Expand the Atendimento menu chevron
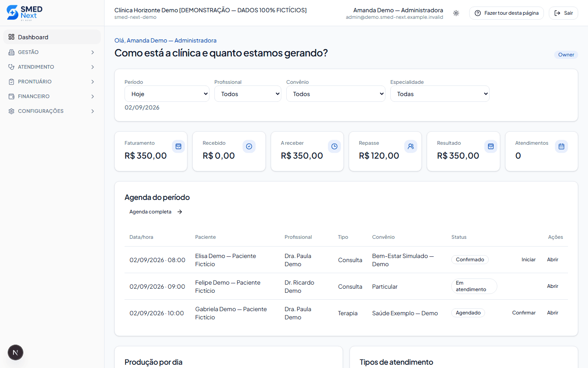Viewport: 588px width, 368px height. point(93,67)
